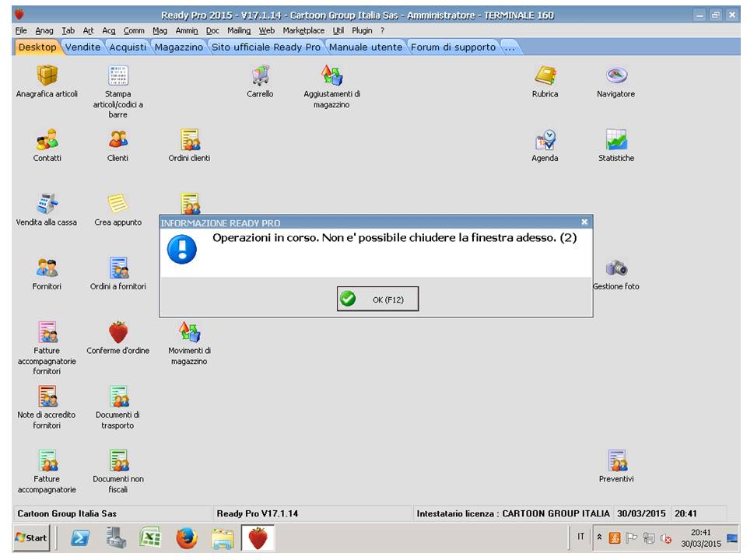Click the ... extra tab
Screen dimensions: 747x560
[510, 47]
